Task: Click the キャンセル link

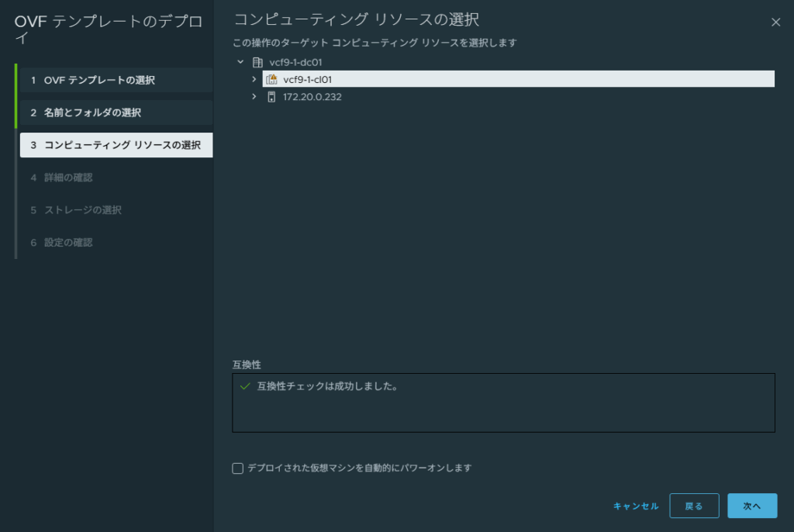Action: pos(636,506)
